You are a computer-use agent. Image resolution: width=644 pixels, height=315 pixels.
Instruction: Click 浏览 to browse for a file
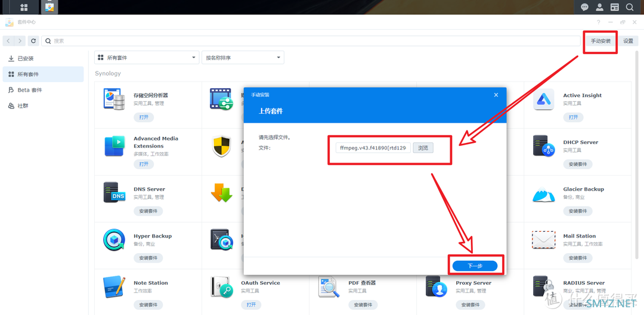(423, 148)
